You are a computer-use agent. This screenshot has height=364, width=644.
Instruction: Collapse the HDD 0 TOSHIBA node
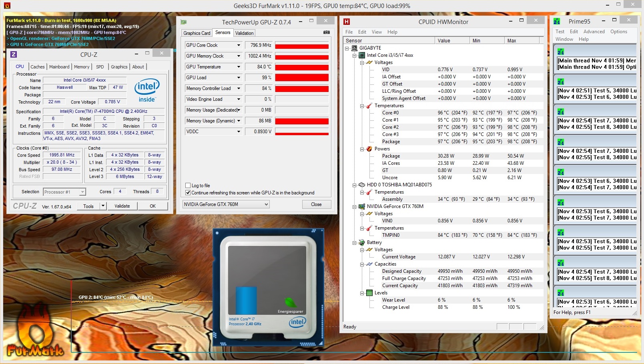pyautogui.click(x=355, y=185)
